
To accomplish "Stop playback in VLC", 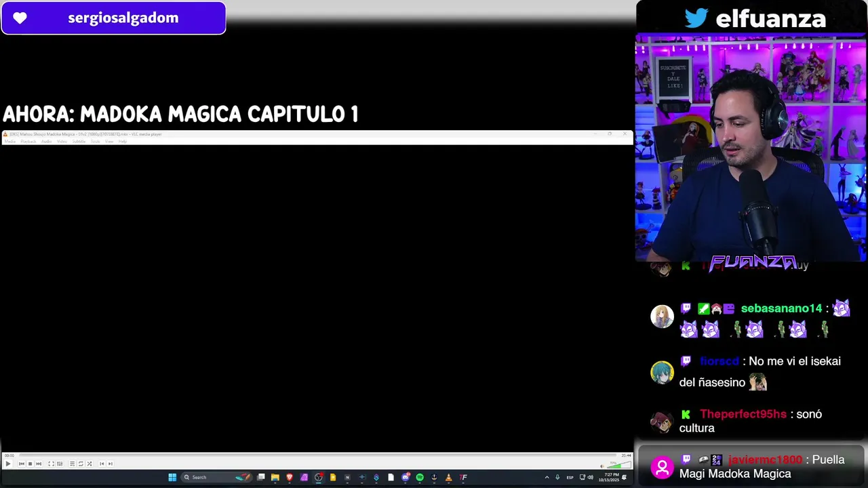I will tap(30, 464).
